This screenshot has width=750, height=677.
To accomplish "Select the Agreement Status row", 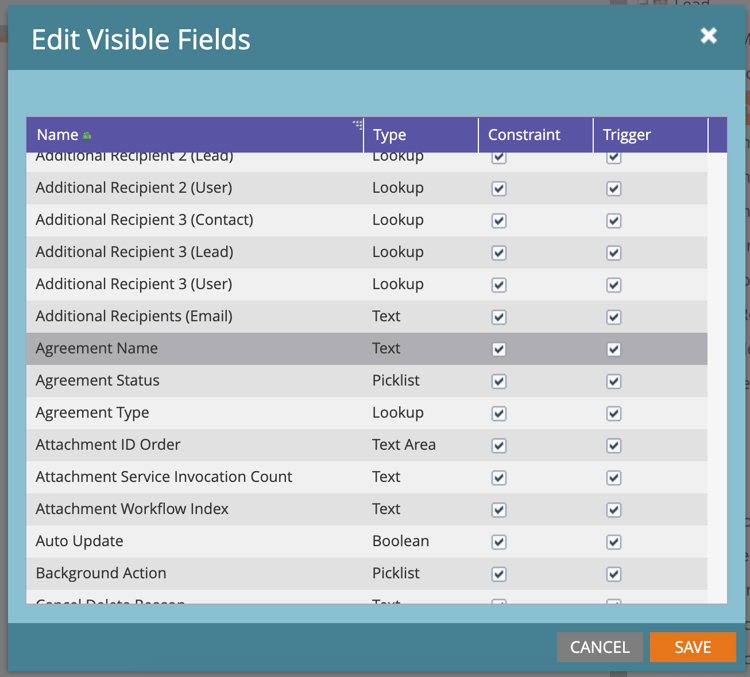I will point(367,381).
